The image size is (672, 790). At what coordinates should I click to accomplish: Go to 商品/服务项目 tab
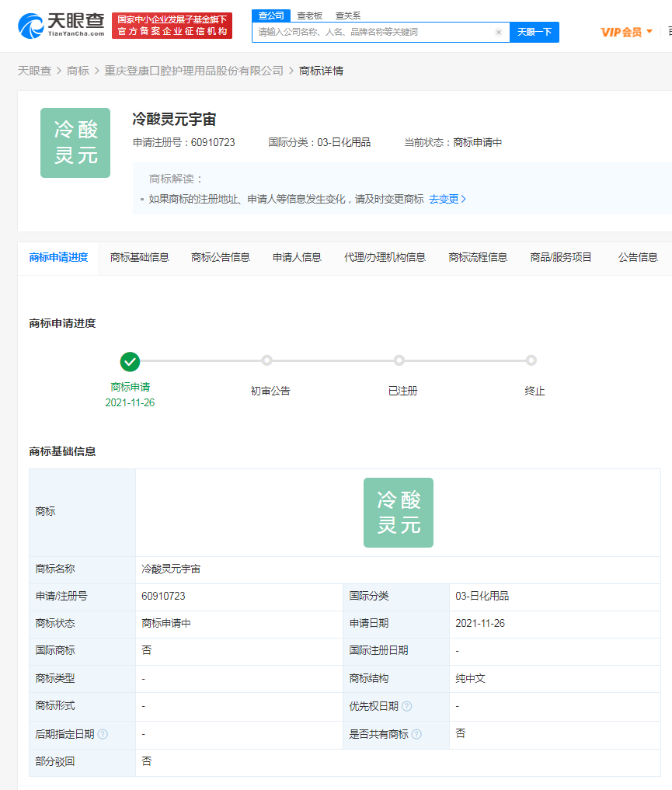pos(561,257)
